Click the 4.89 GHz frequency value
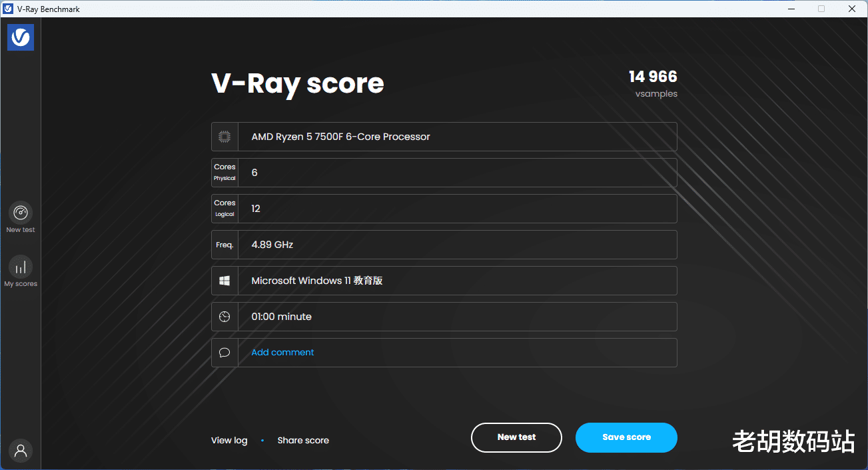Image resolution: width=868 pixels, height=470 pixels. [x=272, y=245]
